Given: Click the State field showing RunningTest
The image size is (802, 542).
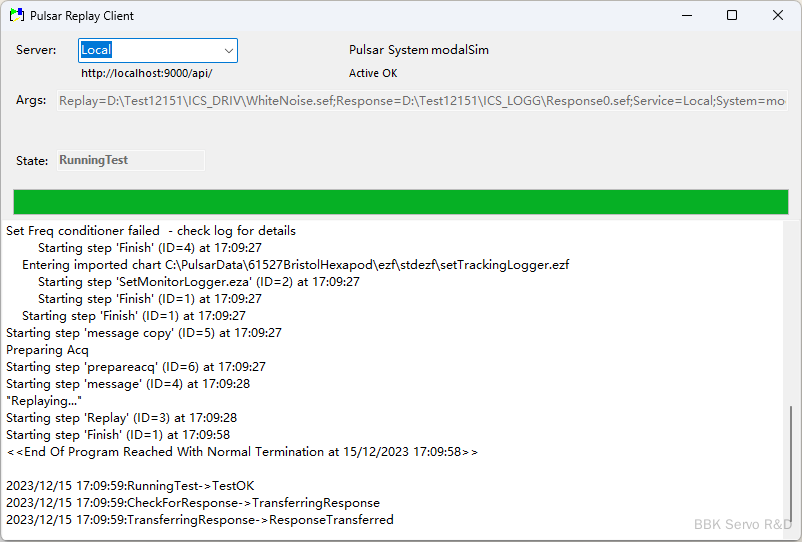Looking at the screenshot, I should [x=131, y=160].
